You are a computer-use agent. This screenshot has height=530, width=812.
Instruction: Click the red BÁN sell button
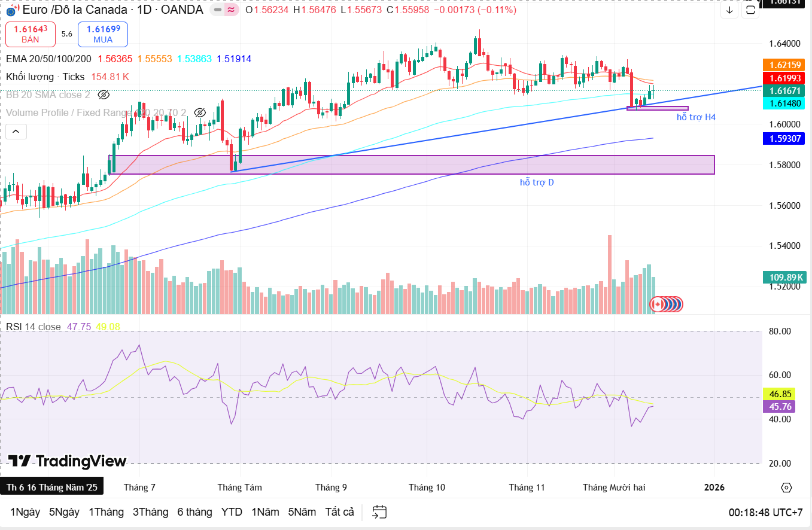pos(31,34)
